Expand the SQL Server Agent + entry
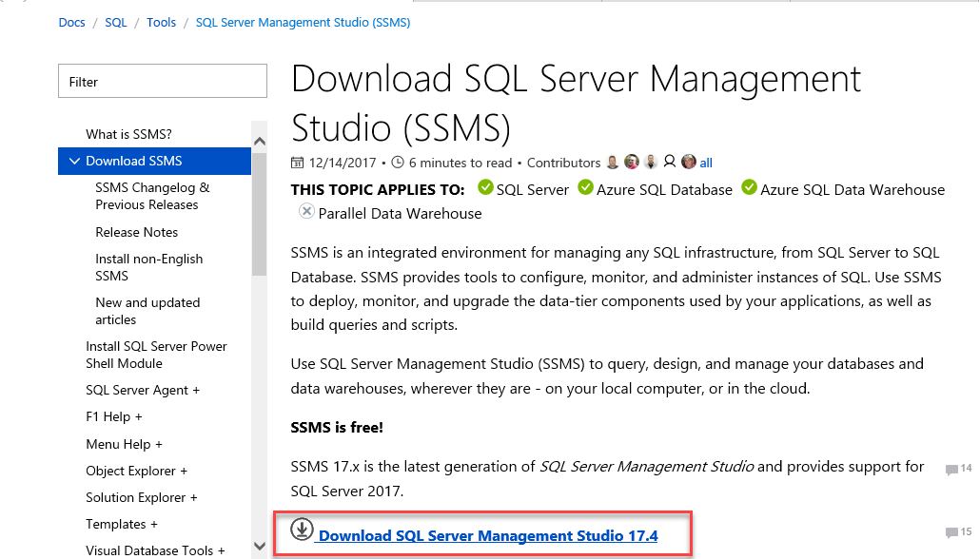Screen dimensions: 980x559 click(143, 390)
